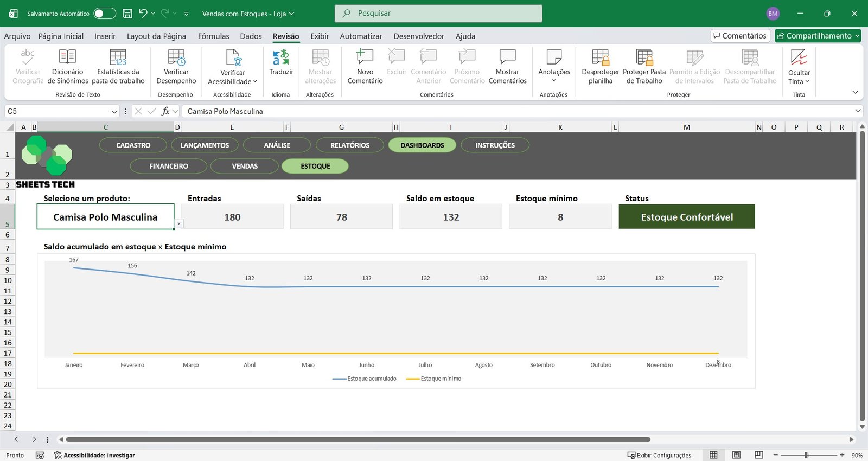Click the FINANCEIRO dashboard button

pyautogui.click(x=169, y=166)
